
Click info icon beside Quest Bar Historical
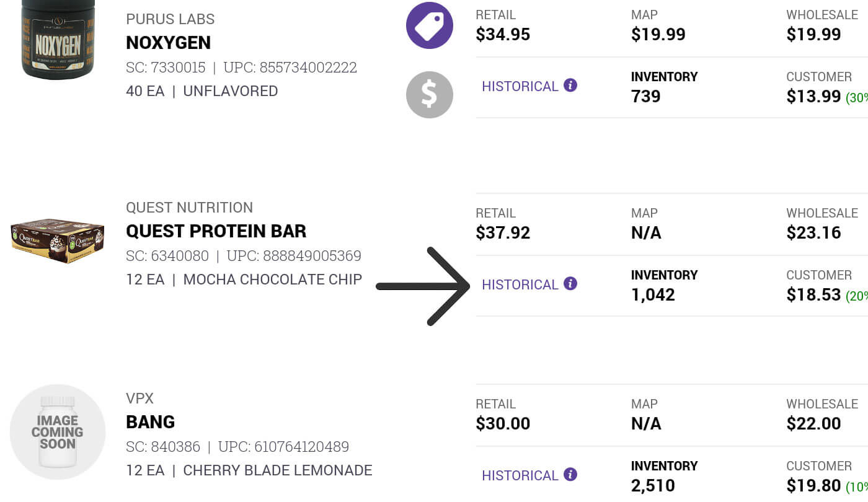click(x=570, y=284)
